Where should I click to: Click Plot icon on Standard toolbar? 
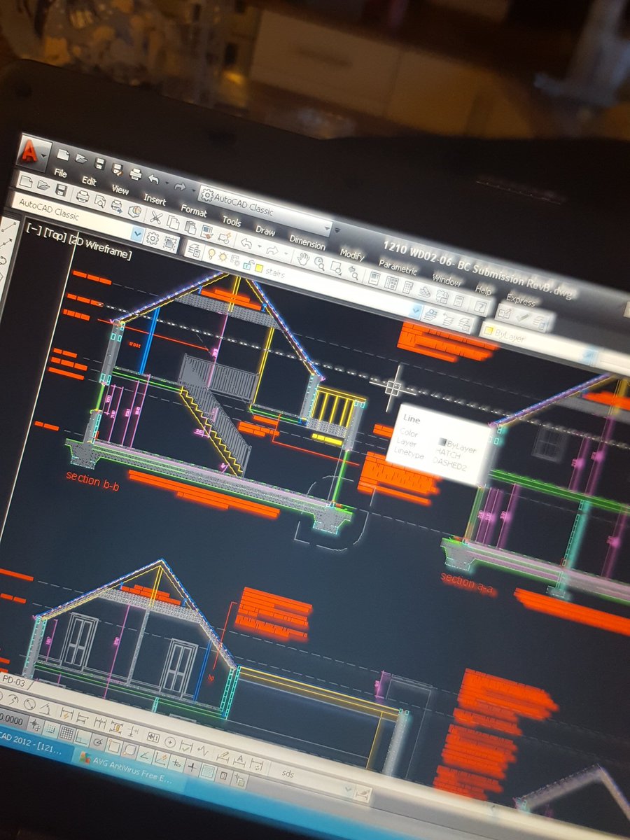pos(83,196)
